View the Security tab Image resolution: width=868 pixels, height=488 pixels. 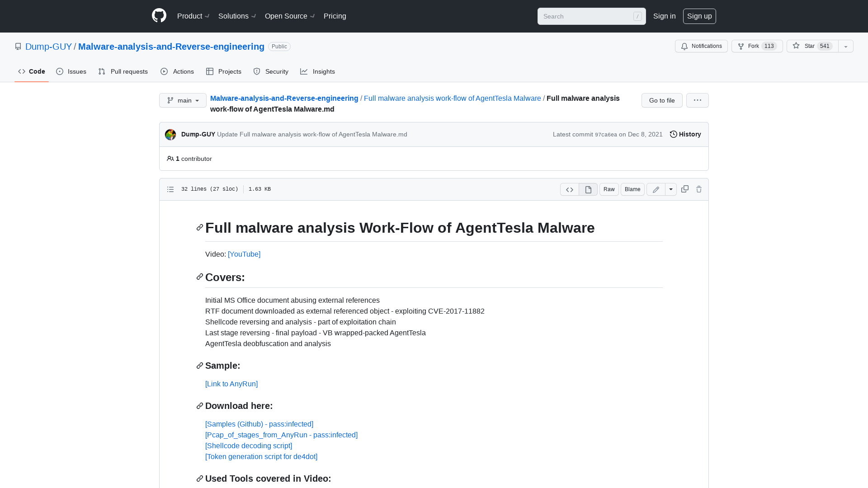(x=271, y=71)
